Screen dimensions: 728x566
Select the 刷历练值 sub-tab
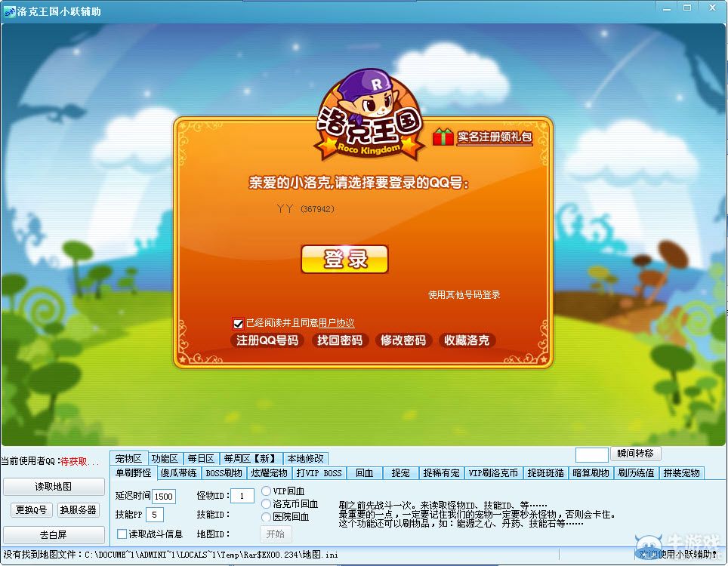(x=636, y=472)
